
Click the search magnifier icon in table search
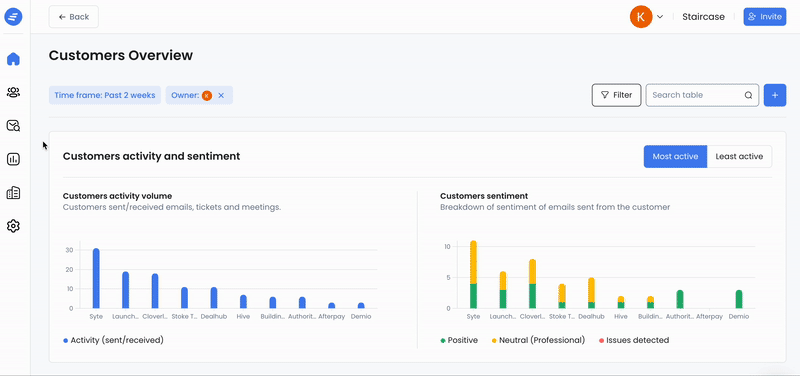[748, 95]
